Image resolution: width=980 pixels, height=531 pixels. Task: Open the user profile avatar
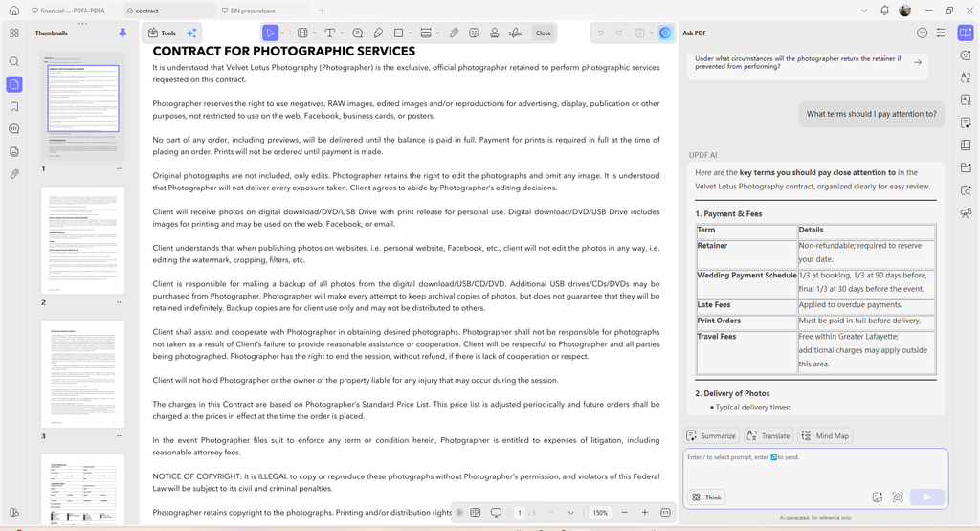point(904,11)
